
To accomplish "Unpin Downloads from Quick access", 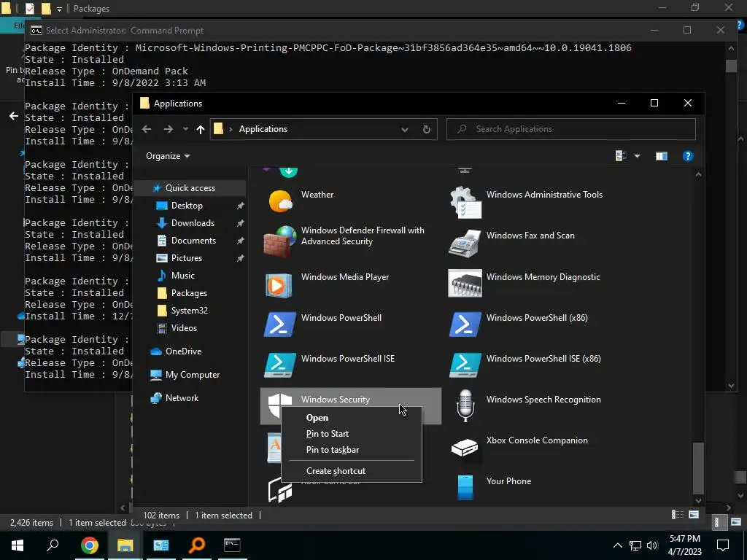I will (x=240, y=223).
